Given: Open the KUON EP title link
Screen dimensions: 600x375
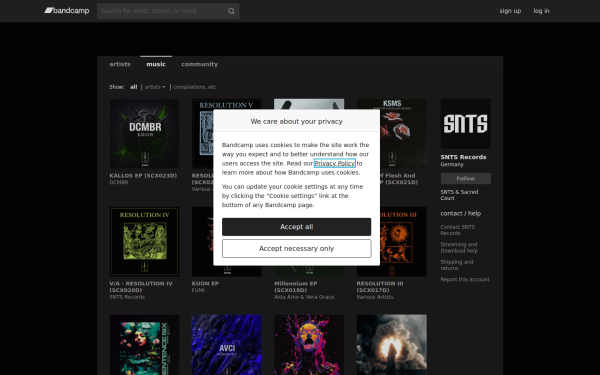Looking at the screenshot, I should click(205, 284).
